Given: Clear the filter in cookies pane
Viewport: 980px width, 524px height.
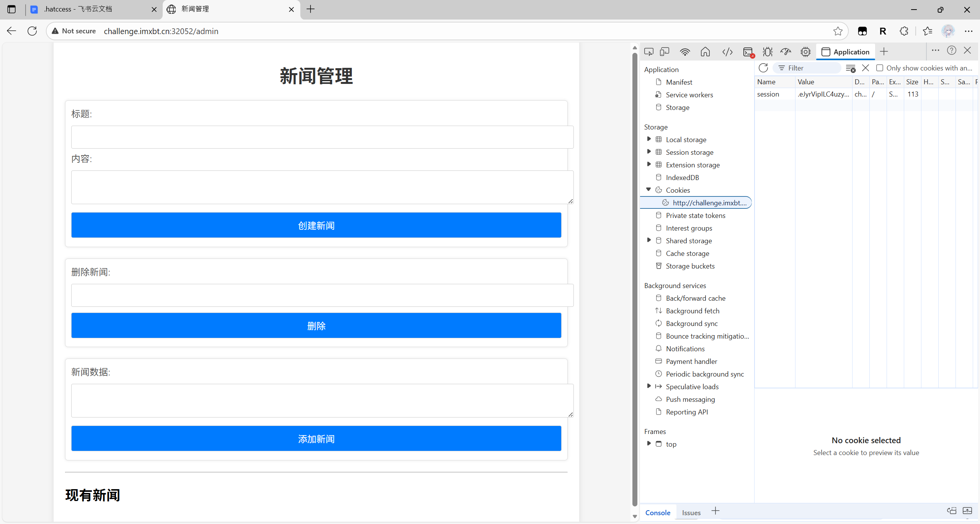Looking at the screenshot, I should point(850,68).
